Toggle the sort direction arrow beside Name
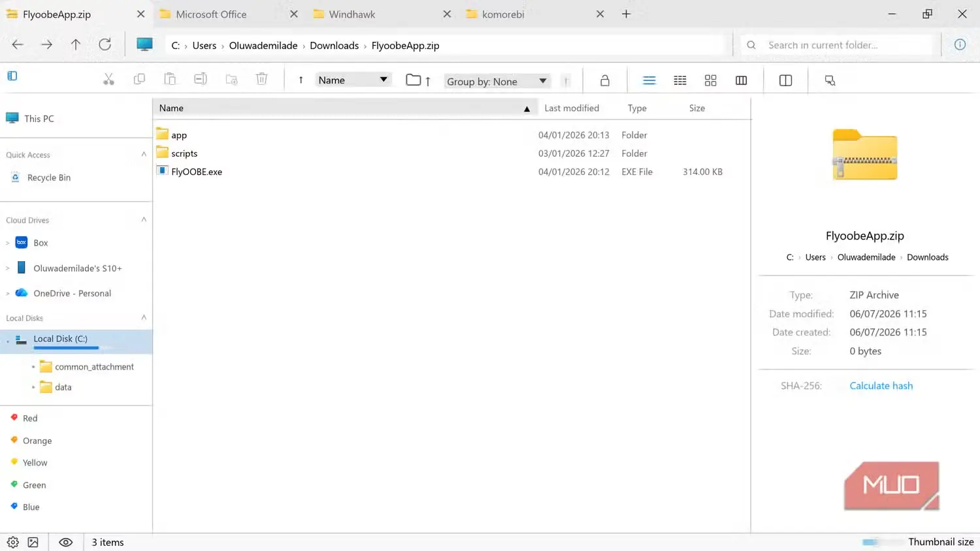980x551 pixels. [301, 80]
